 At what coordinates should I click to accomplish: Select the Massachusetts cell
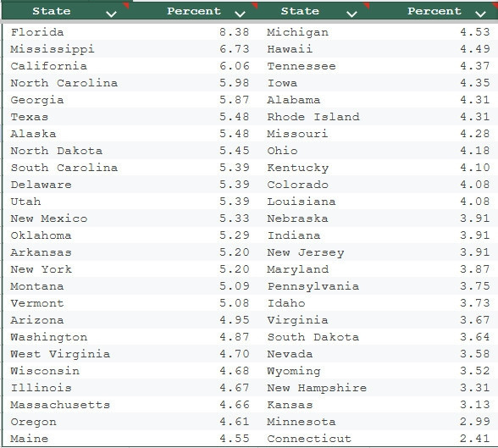66,405
